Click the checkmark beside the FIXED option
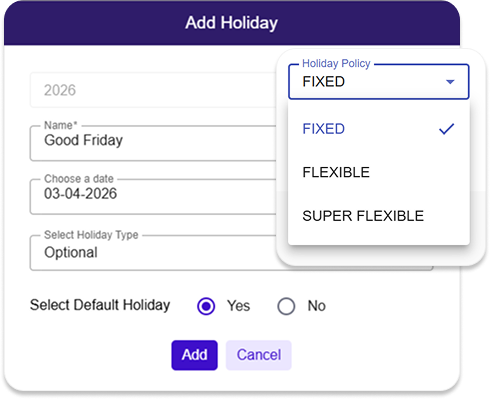This screenshot has width=490, height=399. [446, 129]
